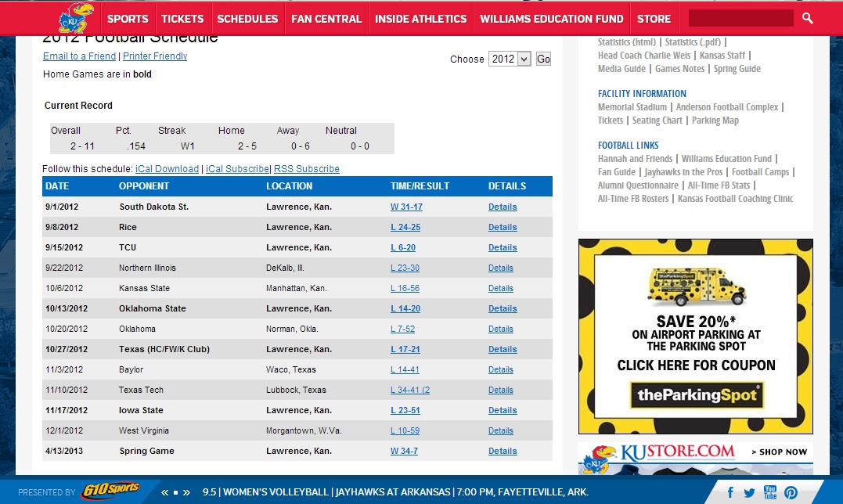Open Details for Iowa State game
This screenshot has width=843, height=504.
click(503, 411)
